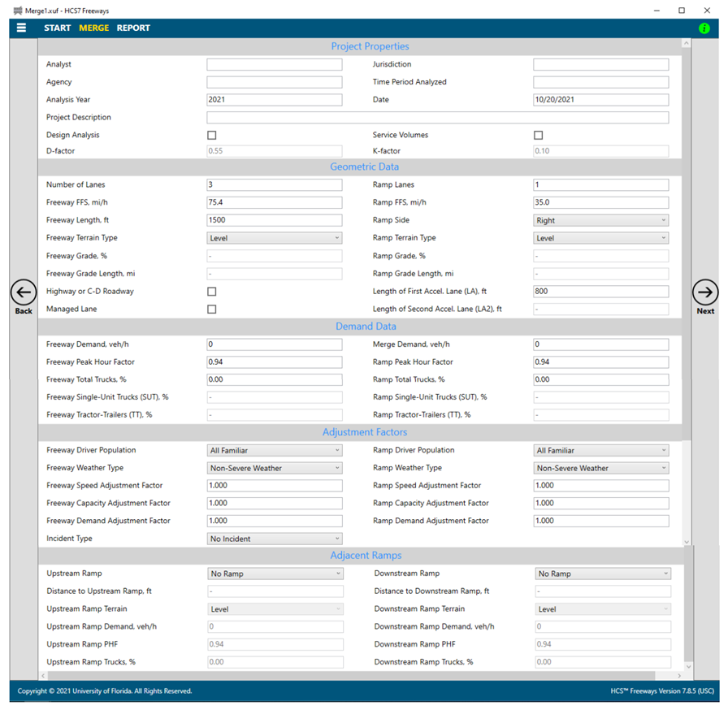Click the green info icon
This screenshot has width=728, height=710.
click(x=704, y=28)
